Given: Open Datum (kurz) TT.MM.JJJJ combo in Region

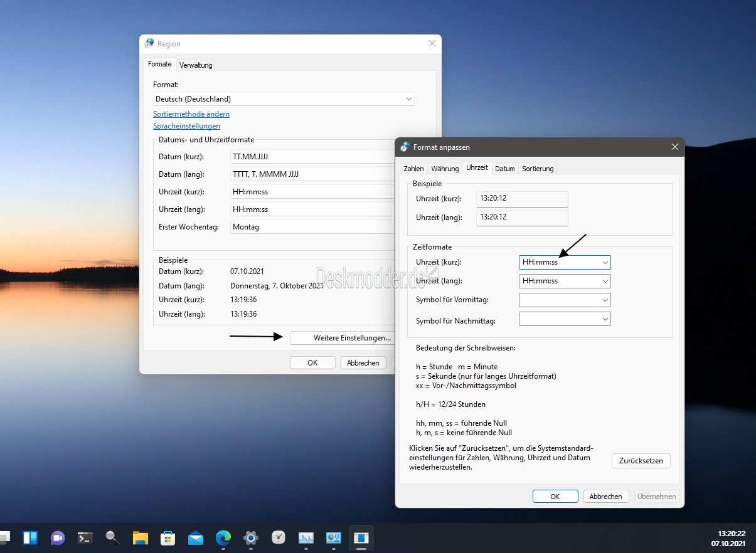Looking at the screenshot, I should tap(312, 157).
